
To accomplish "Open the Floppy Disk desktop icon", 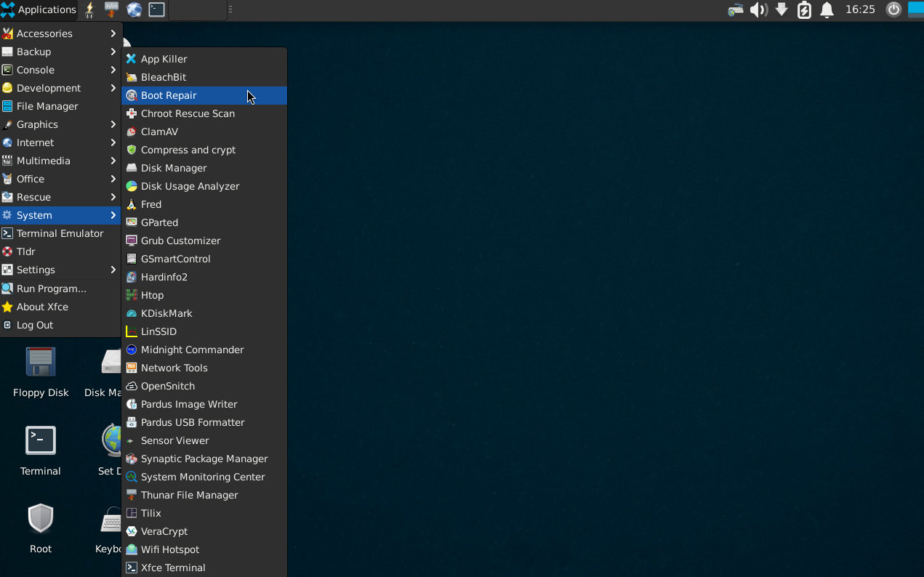I will coord(41,362).
